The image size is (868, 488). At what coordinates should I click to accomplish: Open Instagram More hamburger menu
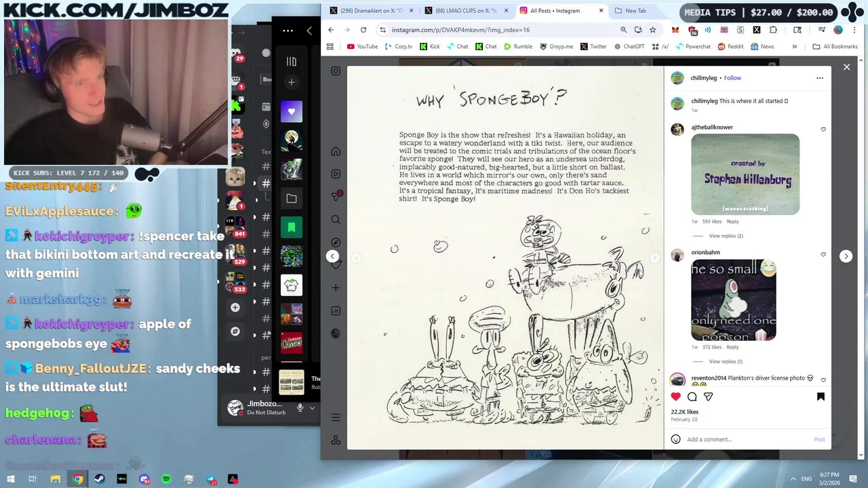coord(336,418)
